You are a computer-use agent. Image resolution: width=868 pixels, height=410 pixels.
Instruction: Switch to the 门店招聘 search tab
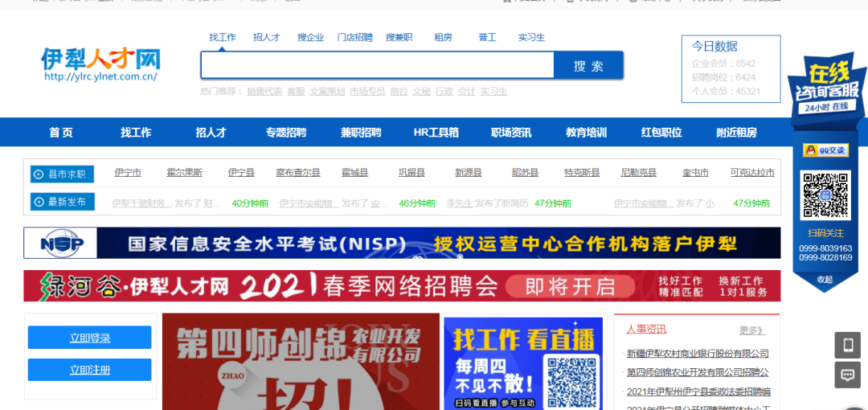click(x=354, y=37)
